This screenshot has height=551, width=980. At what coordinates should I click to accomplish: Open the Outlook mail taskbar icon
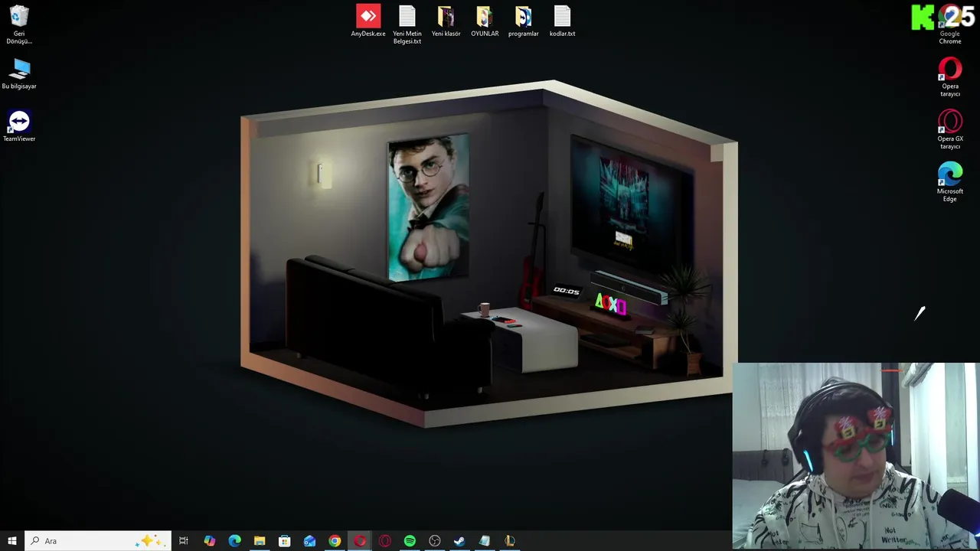(309, 541)
